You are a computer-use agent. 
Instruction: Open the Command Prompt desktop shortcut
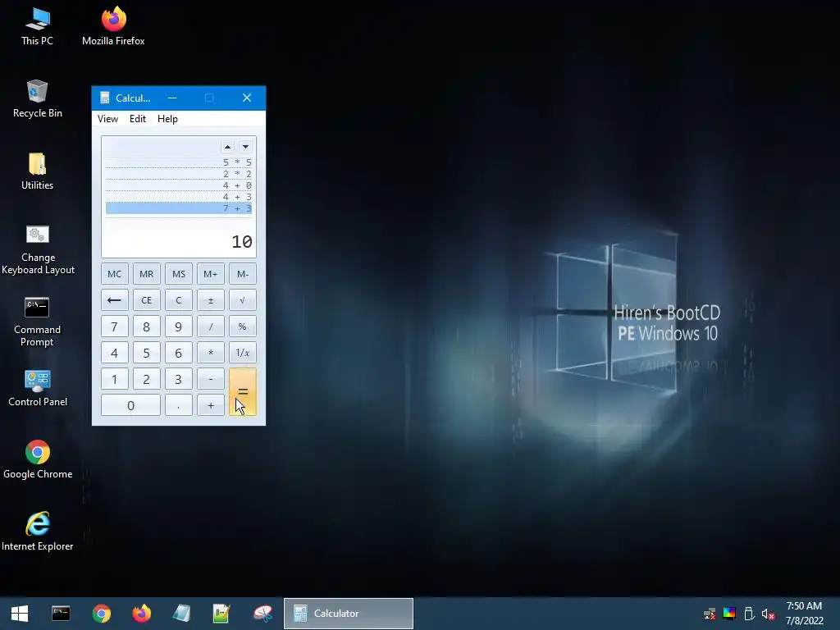pos(37,322)
